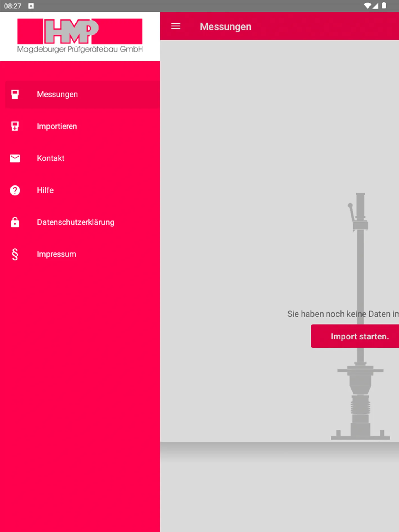Screen dimensions: 399x532
Task: Open Datenschutzerklärung from the drawer
Action: coord(83,222)
